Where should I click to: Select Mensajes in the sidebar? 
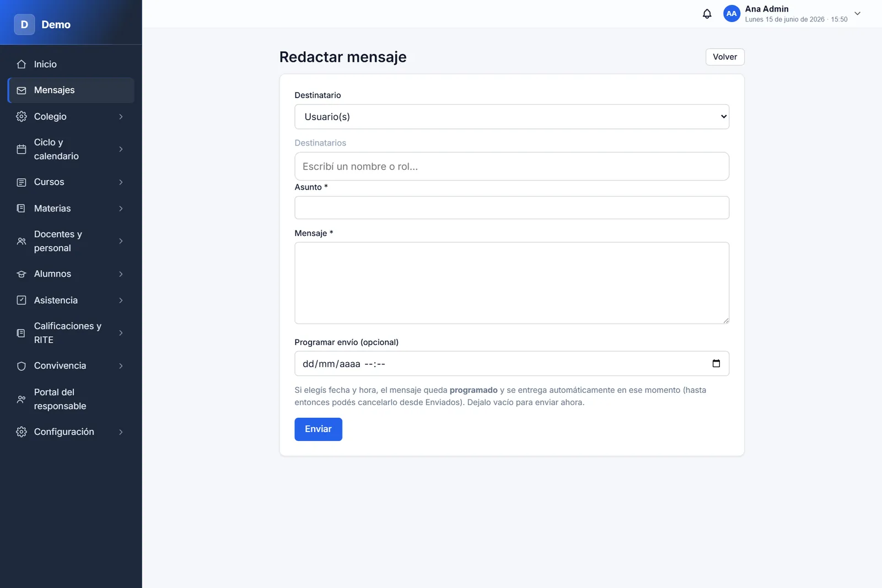(71, 90)
